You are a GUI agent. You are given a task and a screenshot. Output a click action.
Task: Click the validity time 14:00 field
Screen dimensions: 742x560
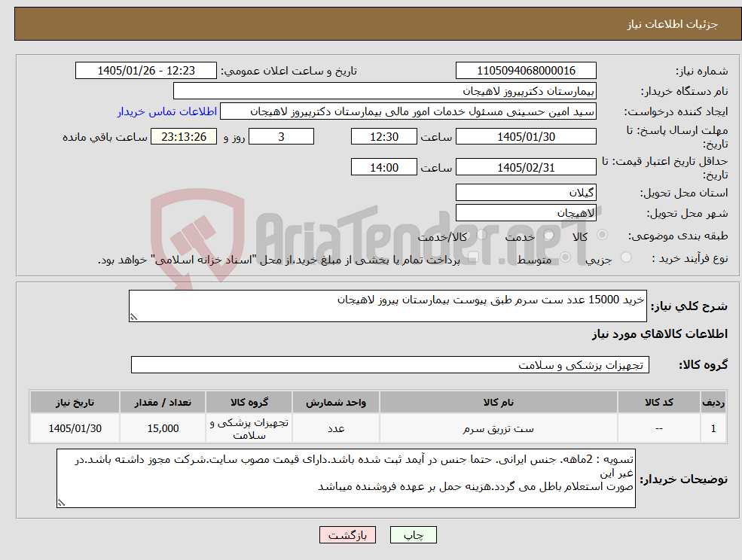pos(383,167)
